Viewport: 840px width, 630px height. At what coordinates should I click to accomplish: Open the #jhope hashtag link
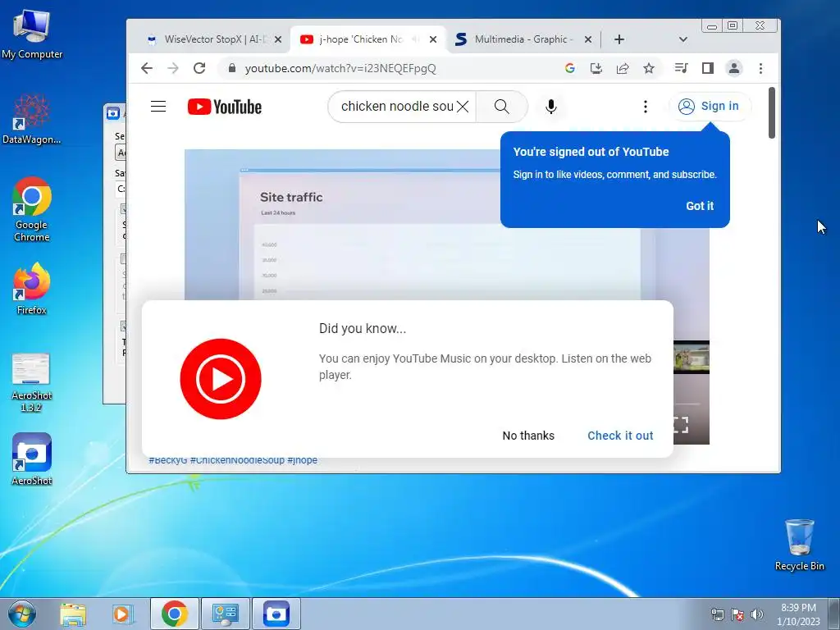pos(302,460)
